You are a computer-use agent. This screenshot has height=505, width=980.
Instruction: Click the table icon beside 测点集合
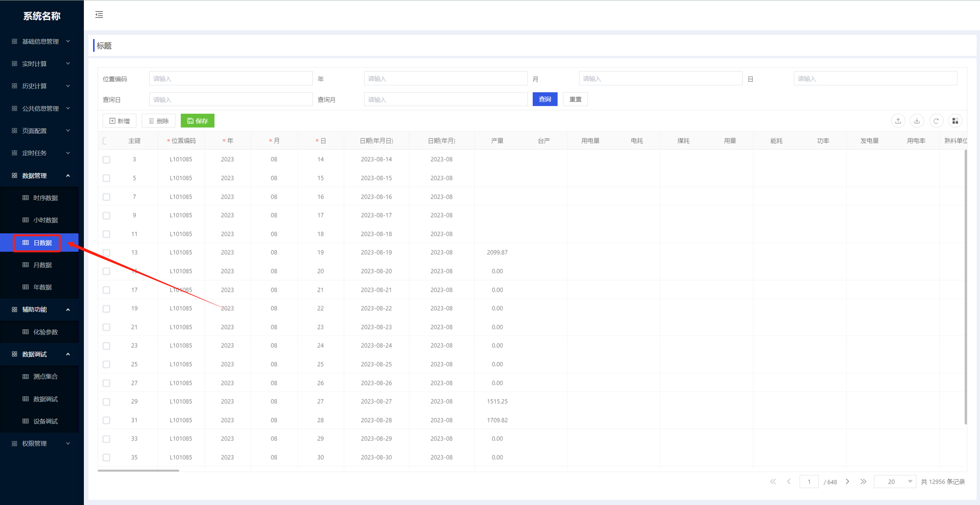(26, 377)
